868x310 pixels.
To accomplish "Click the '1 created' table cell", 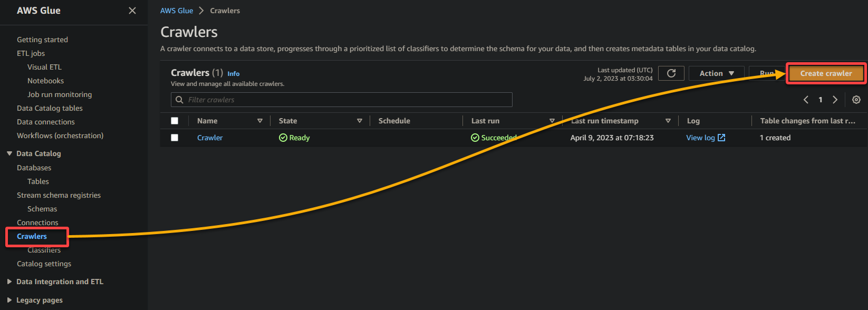I will click(x=775, y=138).
